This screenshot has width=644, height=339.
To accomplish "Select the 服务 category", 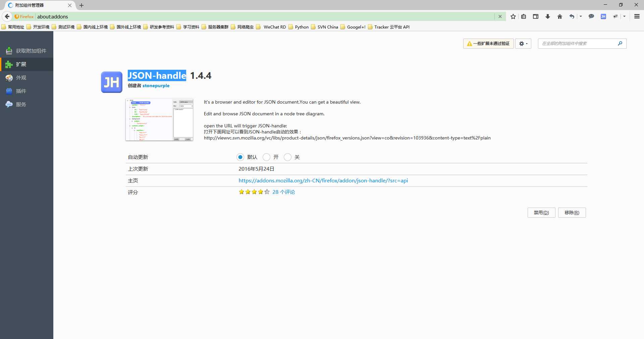I will [26, 105].
